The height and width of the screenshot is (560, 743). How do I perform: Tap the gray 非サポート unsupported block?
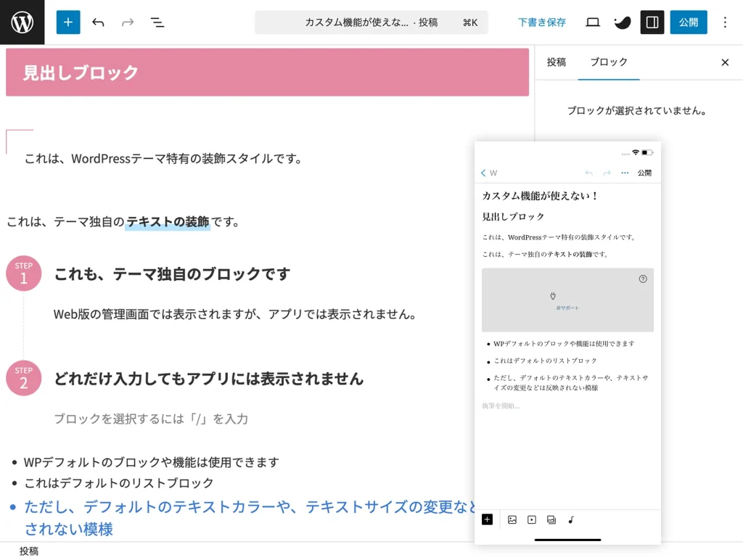click(567, 300)
